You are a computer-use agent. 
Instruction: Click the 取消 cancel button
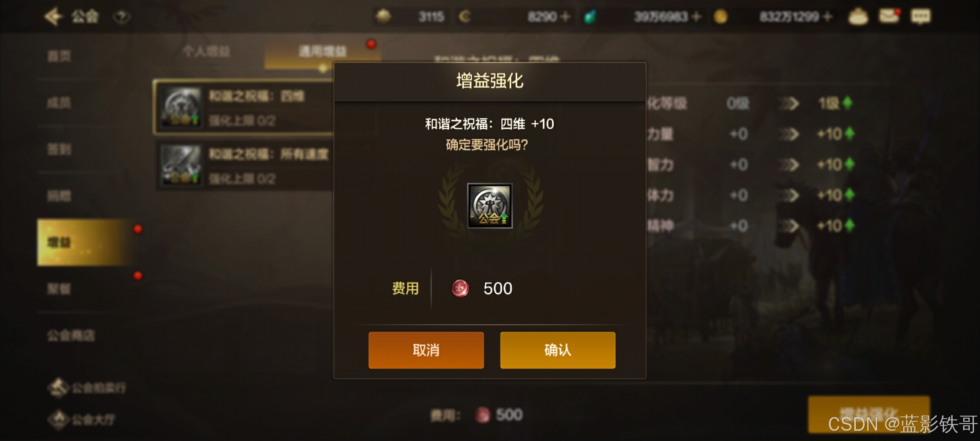[426, 350]
